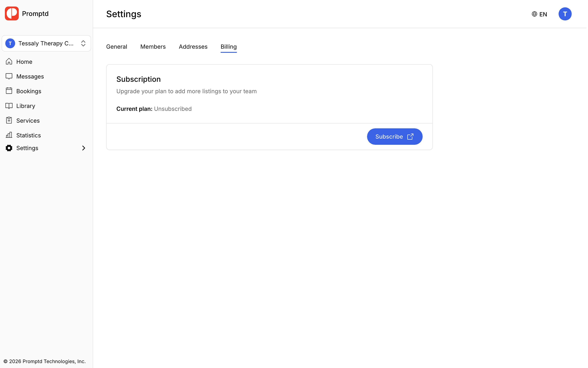The height and width of the screenshot is (368, 588).
Task: Open the Tessaly Therapy team switcher
Action: click(46, 43)
